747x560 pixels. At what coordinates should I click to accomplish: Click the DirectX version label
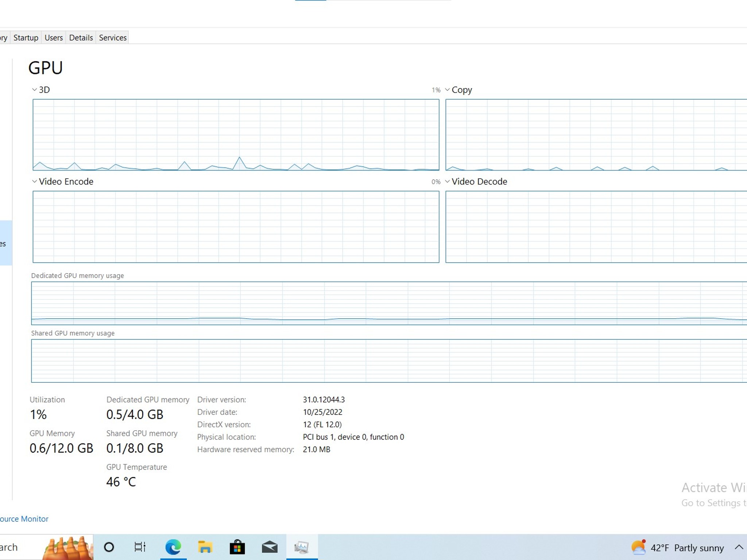pyautogui.click(x=224, y=424)
